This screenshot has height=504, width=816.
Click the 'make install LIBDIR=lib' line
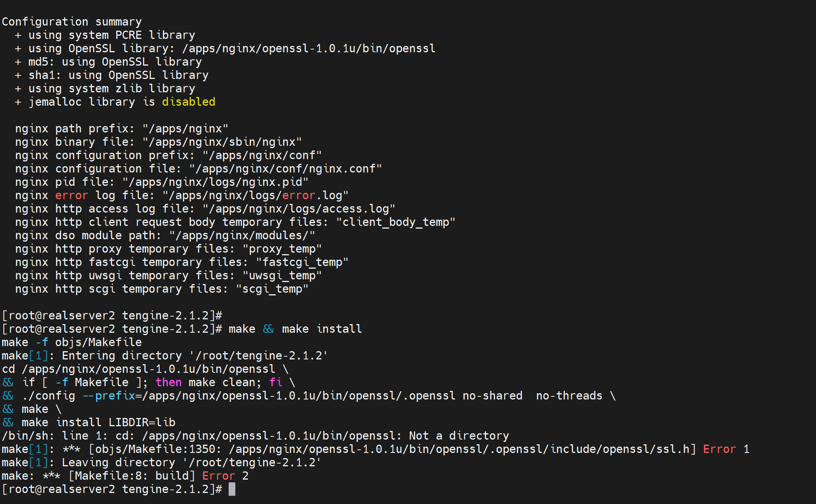click(x=98, y=422)
